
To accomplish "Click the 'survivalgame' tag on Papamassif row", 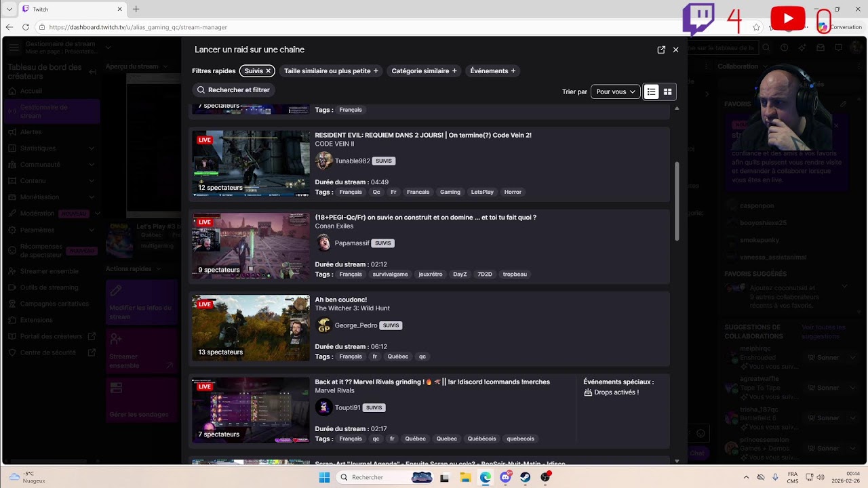I will (x=390, y=274).
